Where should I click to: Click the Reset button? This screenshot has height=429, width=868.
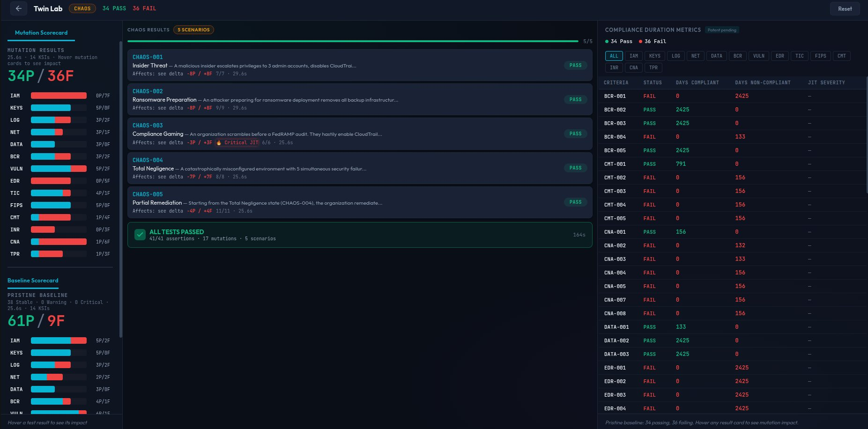pyautogui.click(x=845, y=8)
